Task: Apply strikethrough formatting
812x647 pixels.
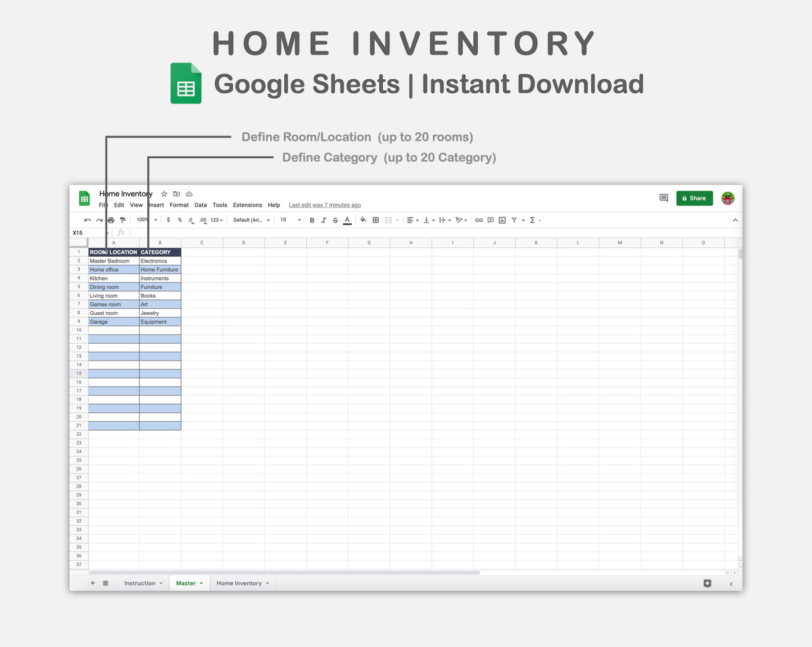Action: pyautogui.click(x=335, y=220)
